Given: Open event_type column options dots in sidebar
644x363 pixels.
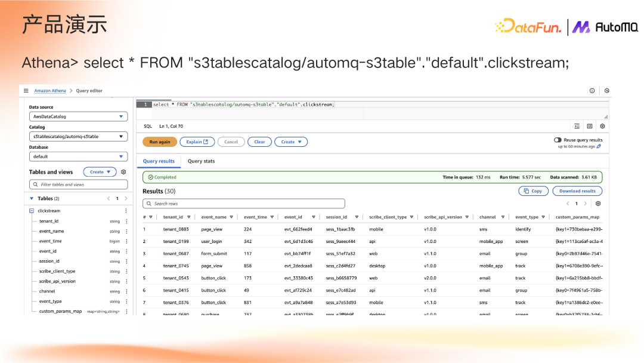Looking at the screenshot, I should pos(126,302).
